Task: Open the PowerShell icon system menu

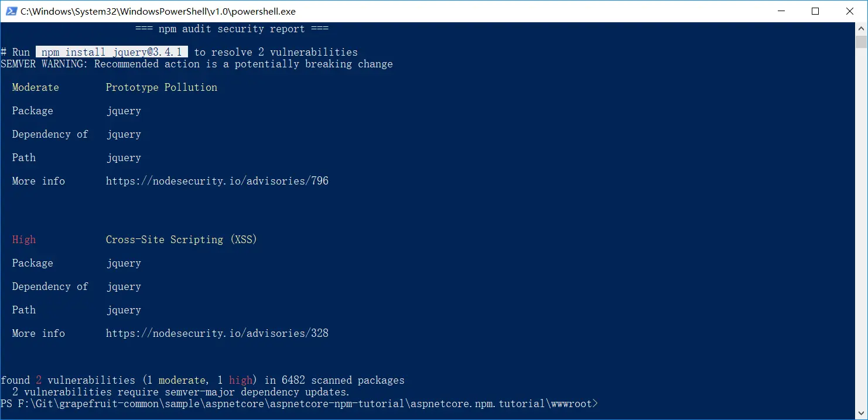Action: (10, 11)
